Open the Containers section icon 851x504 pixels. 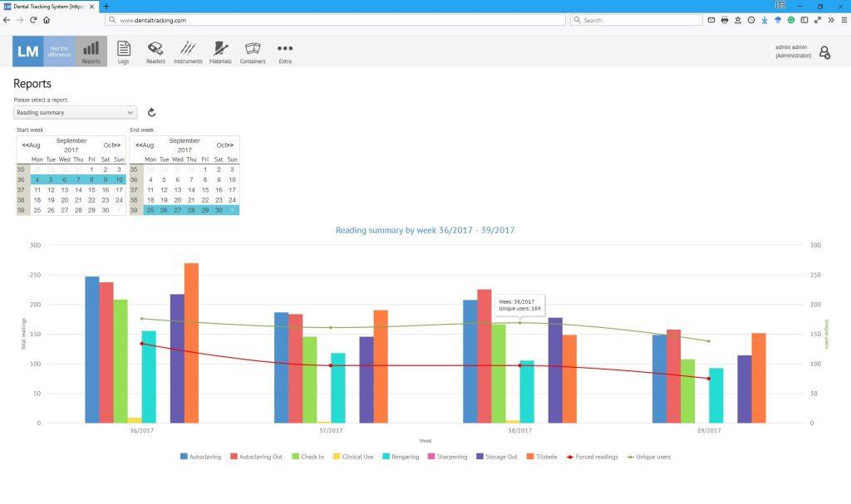point(253,51)
